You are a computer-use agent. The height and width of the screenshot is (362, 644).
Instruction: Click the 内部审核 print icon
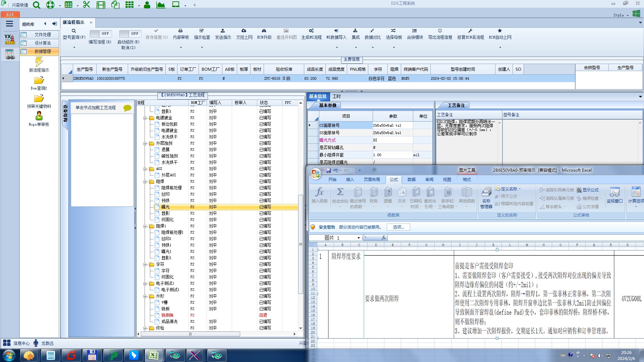180,31
